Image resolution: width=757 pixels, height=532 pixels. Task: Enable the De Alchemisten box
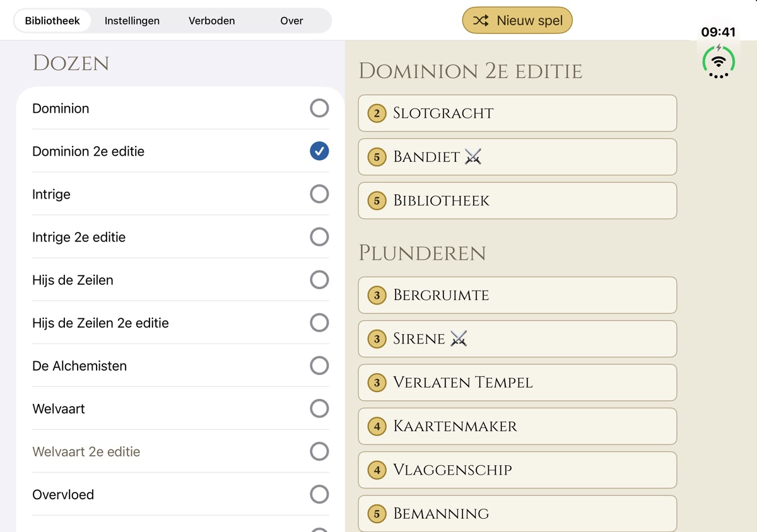click(319, 366)
